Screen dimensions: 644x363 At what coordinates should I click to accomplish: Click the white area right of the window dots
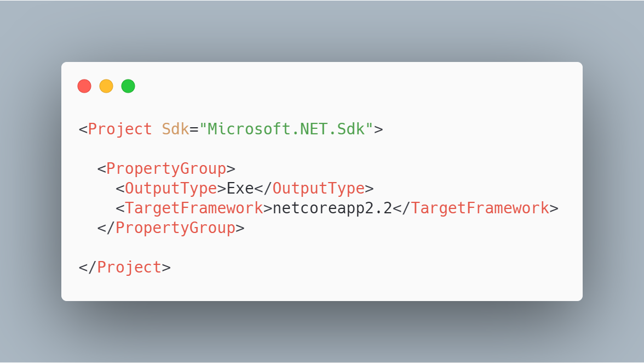pos(356,86)
